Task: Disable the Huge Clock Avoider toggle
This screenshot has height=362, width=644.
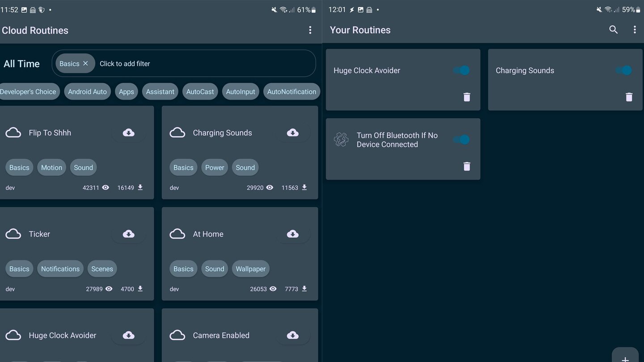Action: [x=461, y=71]
